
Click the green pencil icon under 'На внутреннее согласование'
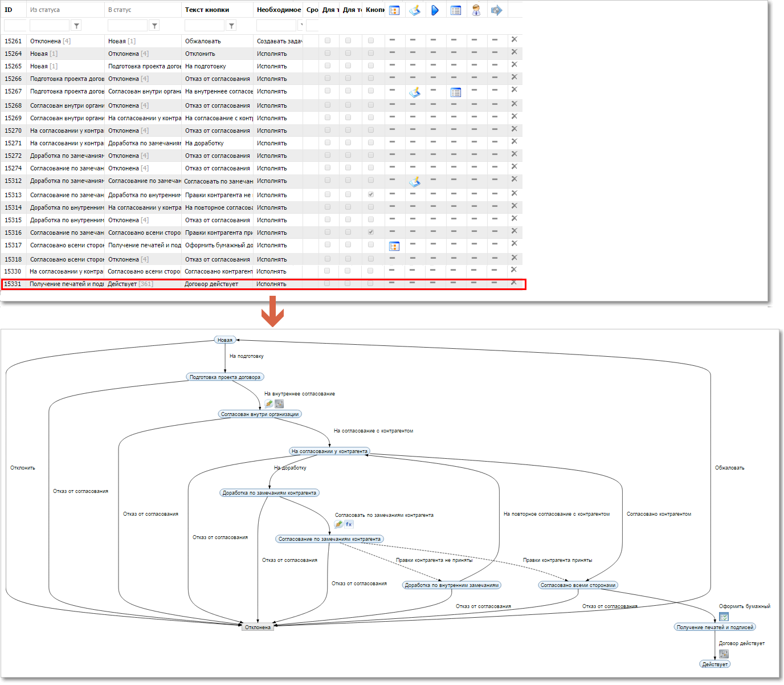(x=269, y=403)
